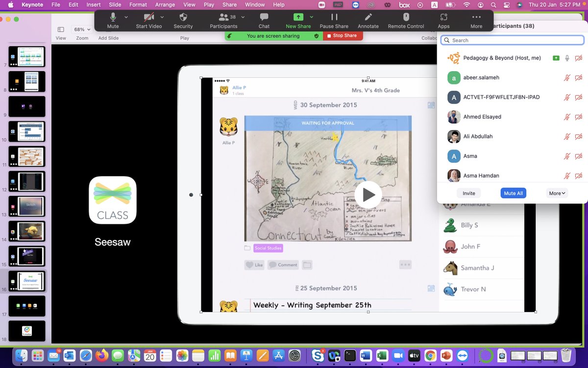
Task: Open the Zoom Chat icon
Action: [x=264, y=17]
